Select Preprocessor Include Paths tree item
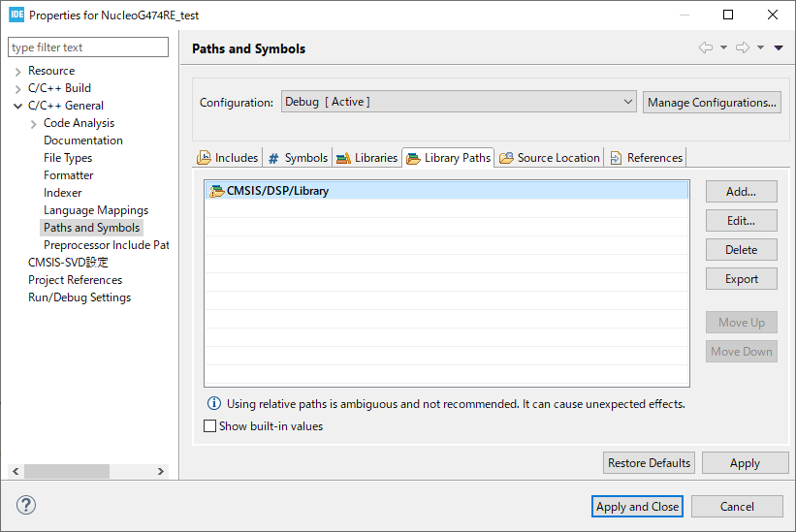Viewport: 796px width, 532px height. (107, 245)
